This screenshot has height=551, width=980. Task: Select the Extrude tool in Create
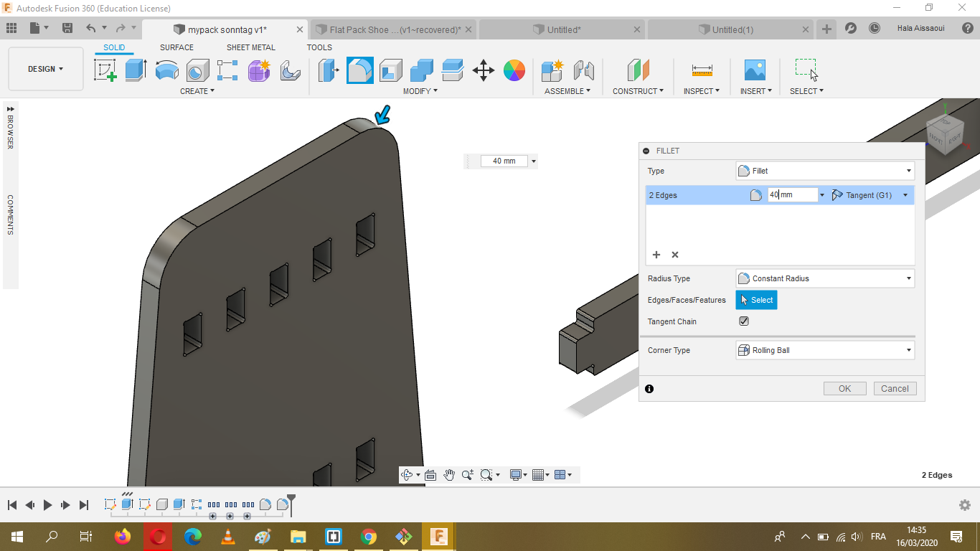point(136,70)
